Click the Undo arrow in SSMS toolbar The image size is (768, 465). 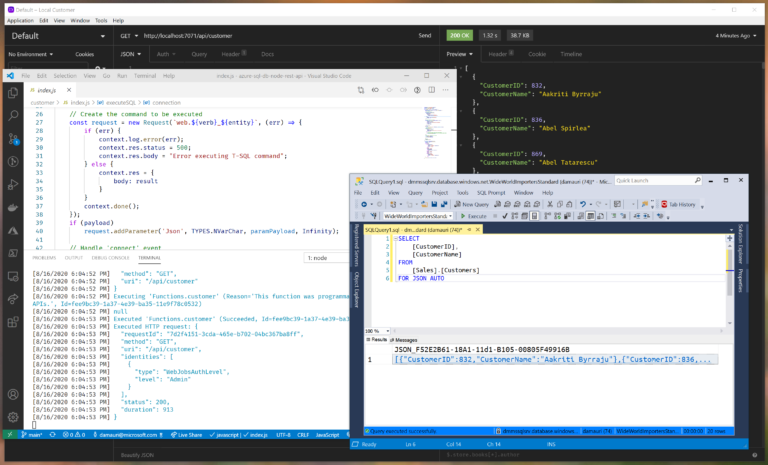click(582, 204)
